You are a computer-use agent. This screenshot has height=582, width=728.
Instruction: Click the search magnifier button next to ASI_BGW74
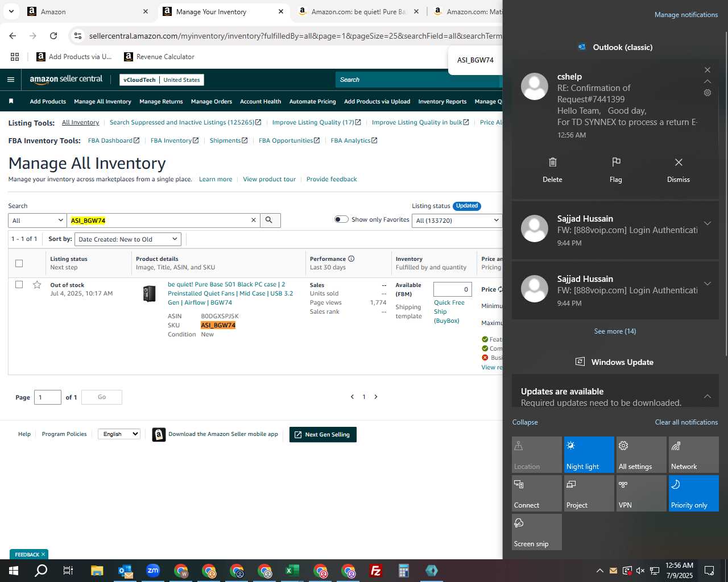tap(270, 220)
